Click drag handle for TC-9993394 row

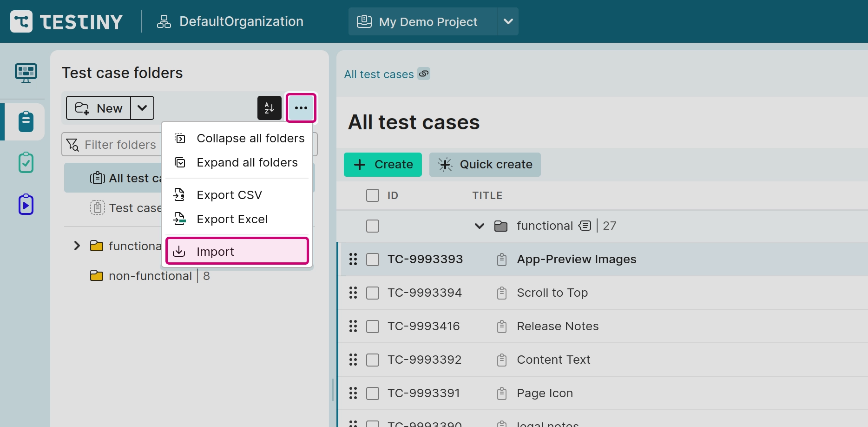click(353, 293)
